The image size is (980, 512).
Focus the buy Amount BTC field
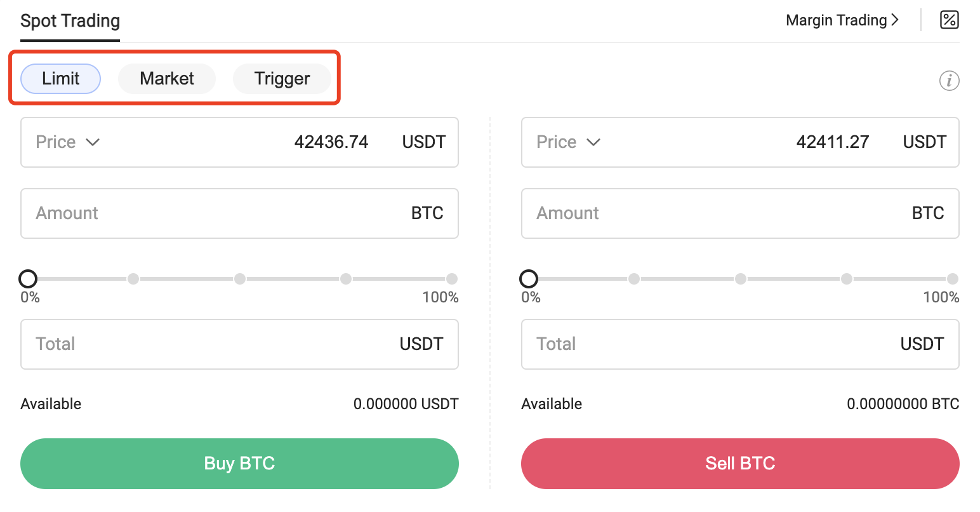(239, 213)
